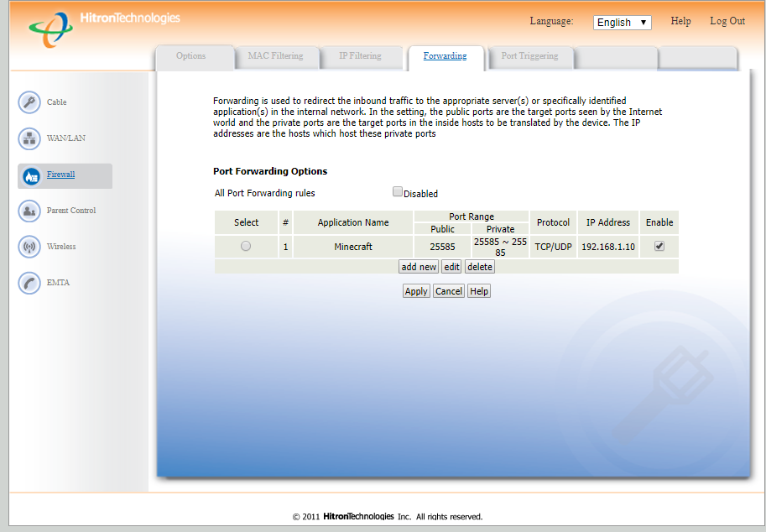Click Apply to save forwarding rules

pos(416,291)
